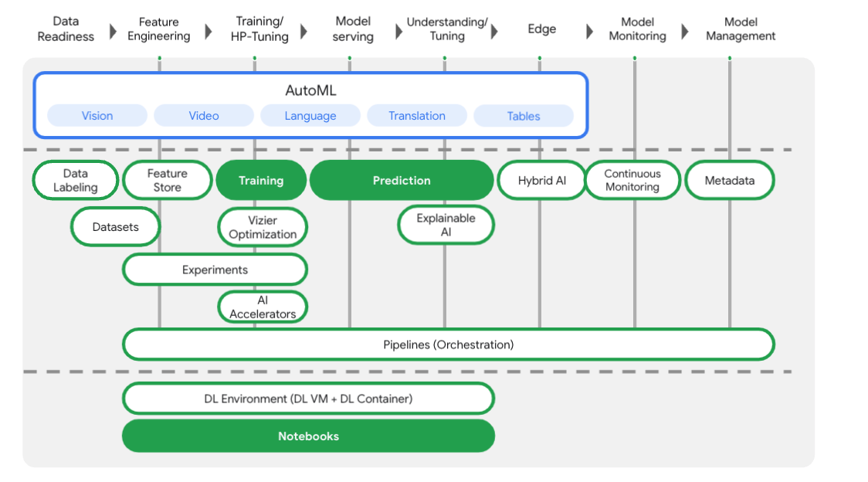Select the Tables pill under AutoML
This screenshot has height=482, width=868.
coord(524,116)
